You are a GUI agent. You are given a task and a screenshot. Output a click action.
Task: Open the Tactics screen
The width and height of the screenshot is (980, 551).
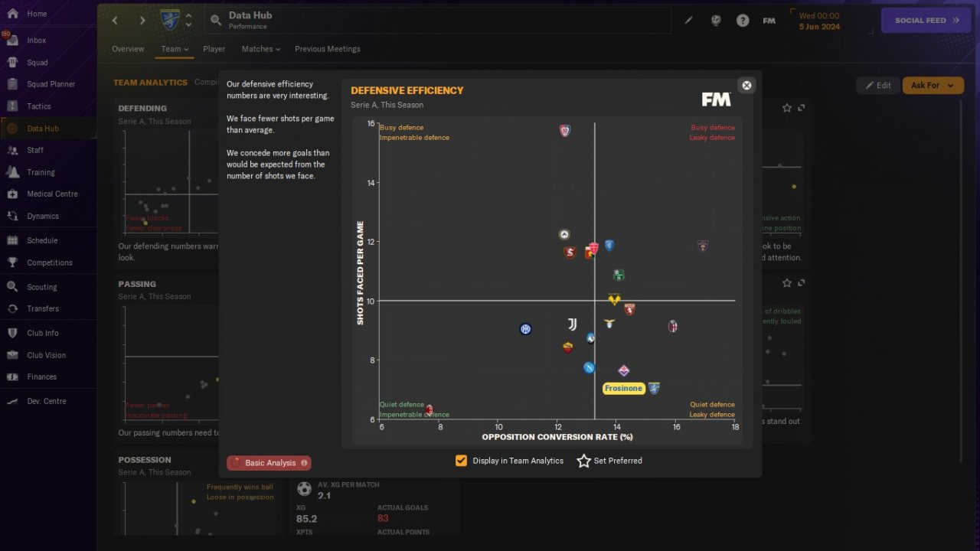[x=39, y=106]
